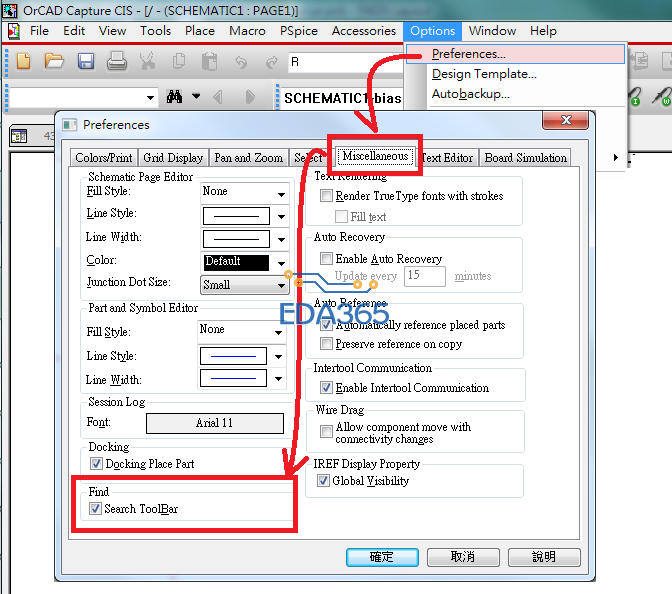672x594 pixels.
Task: Switch to the Board Simulation tab
Action: coord(525,158)
